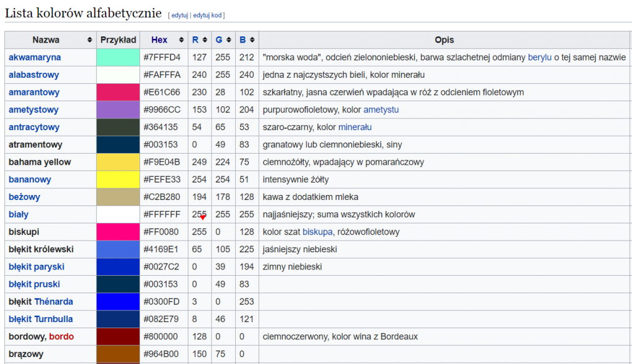This screenshot has height=364, width=632.
Task: Click the antracytowy dark swatch
Action: (x=118, y=127)
